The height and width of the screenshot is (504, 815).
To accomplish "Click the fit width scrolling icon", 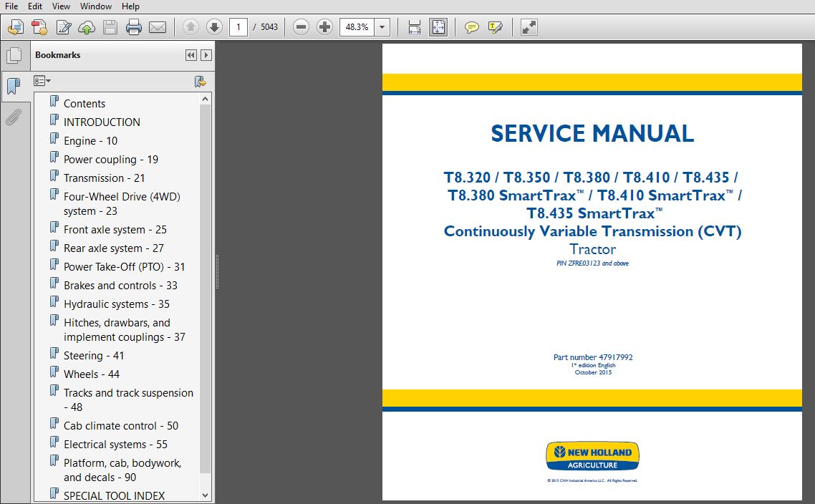I will tap(414, 27).
